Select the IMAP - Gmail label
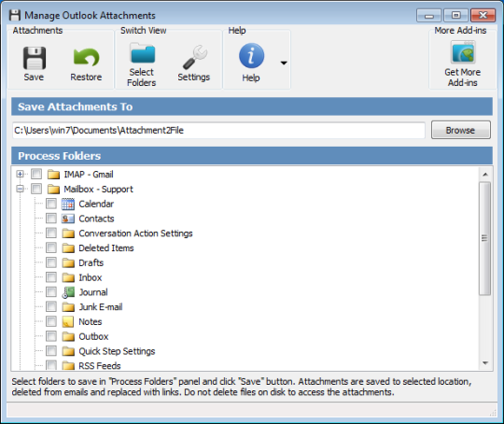 pos(89,175)
